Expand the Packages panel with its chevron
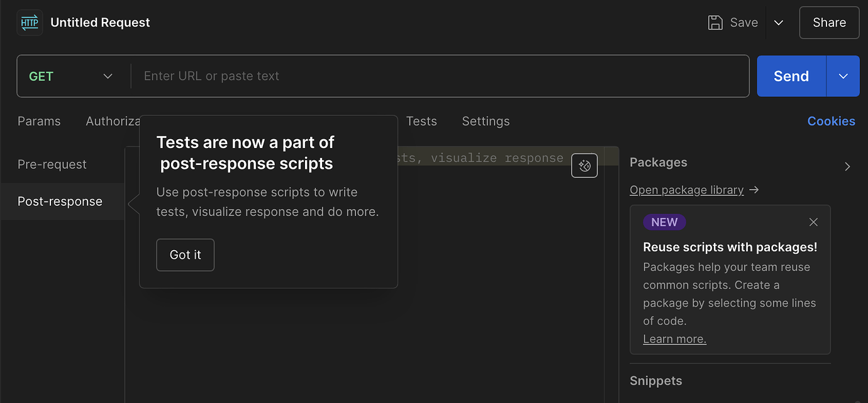This screenshot has height=403, width=868. [847, 166]
